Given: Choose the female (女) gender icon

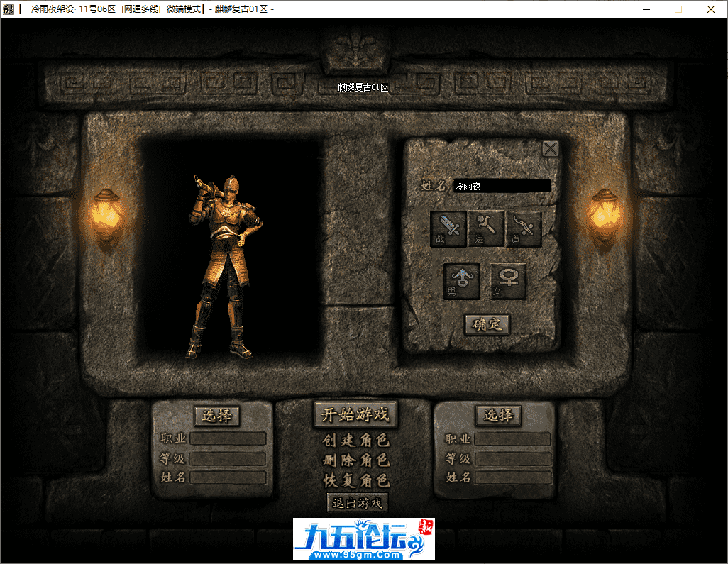Looking at the screenshot, I should point(508,282).
